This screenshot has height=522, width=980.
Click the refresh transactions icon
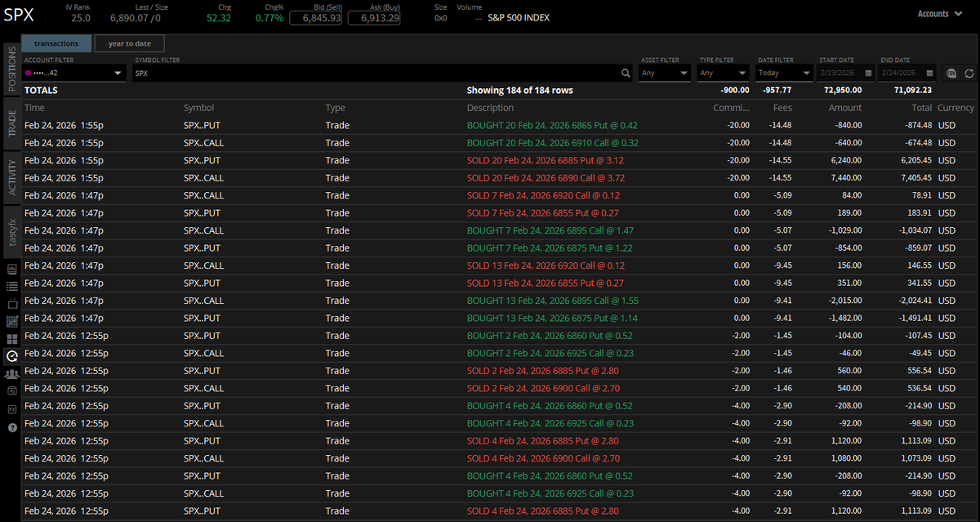969,73
